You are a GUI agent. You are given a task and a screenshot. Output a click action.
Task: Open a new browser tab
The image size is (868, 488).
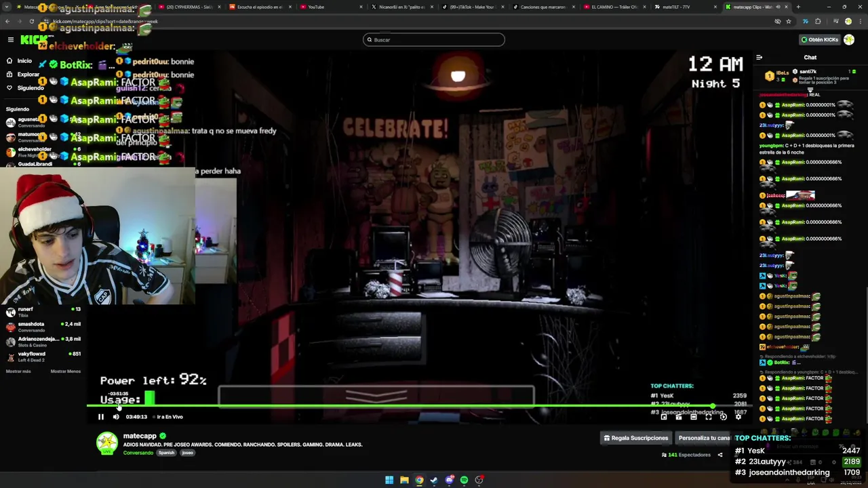[797, 7]
